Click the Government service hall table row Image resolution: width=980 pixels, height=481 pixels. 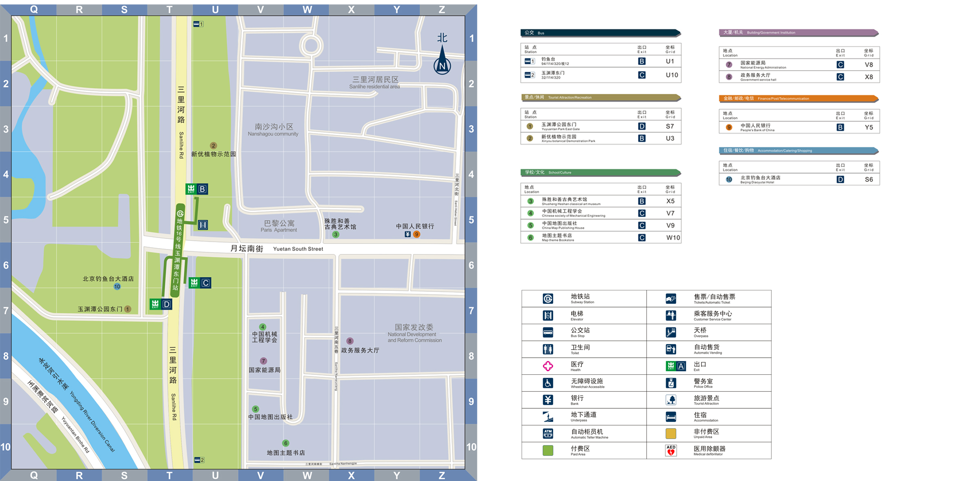pyautogui.click(x=799, y=77)
